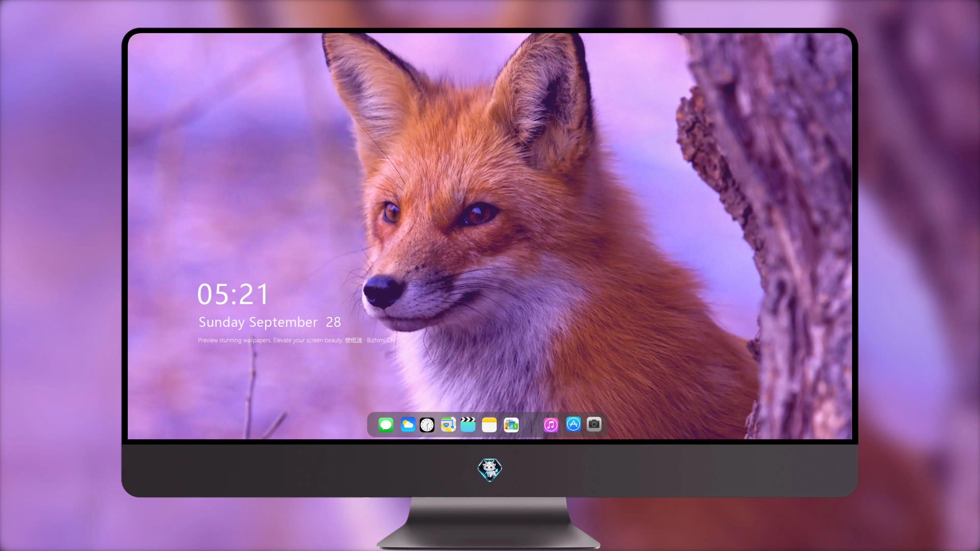Screen dimensions: 980x551
Task: Open the Notes app in the dock
Action: point(489,425)
